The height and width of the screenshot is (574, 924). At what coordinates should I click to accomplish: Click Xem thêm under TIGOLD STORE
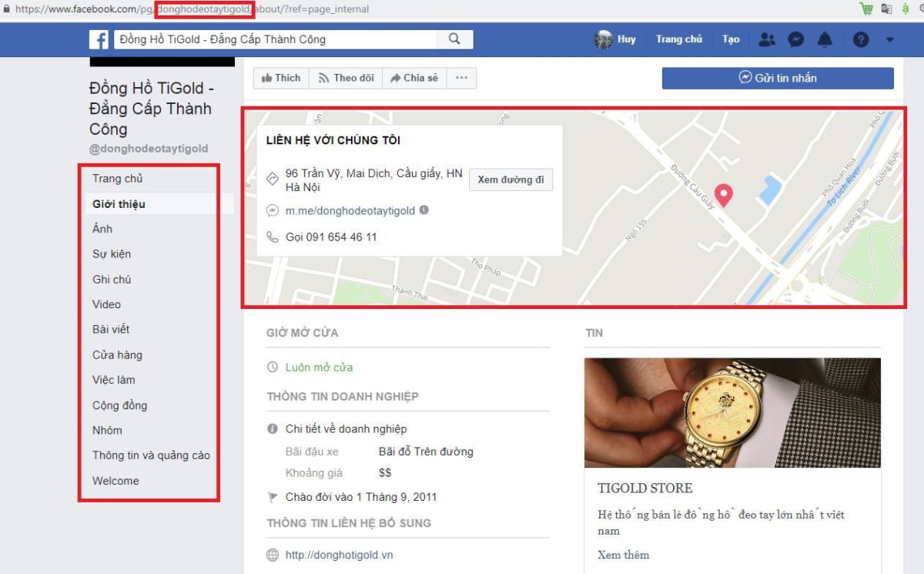pos(623,555)
